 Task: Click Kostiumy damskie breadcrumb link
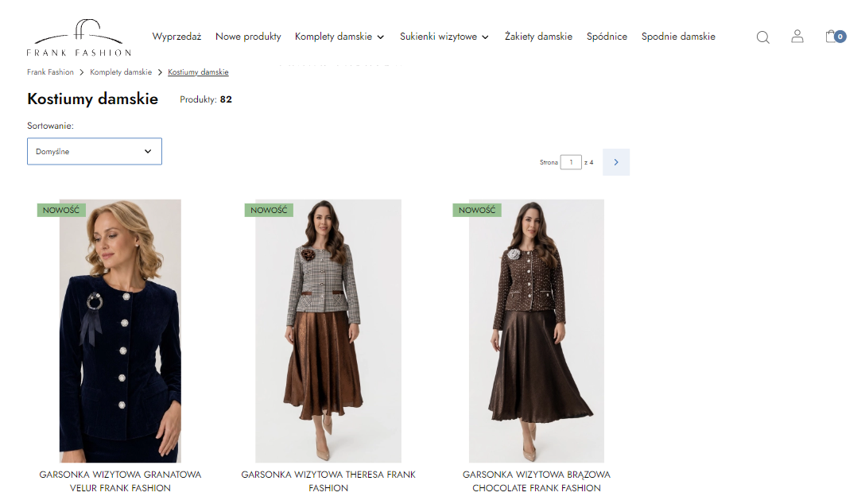(198, 72)
